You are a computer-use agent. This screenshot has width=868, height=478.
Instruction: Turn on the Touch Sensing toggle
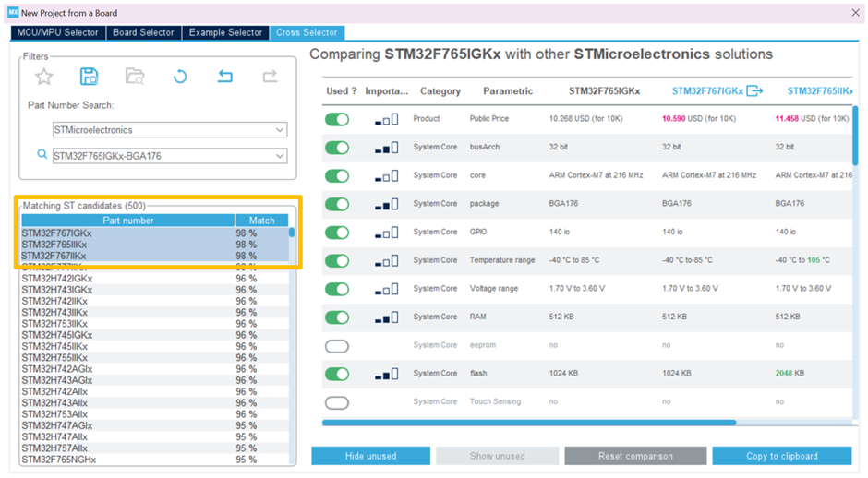pyautogui.click(x=337, y=402)
